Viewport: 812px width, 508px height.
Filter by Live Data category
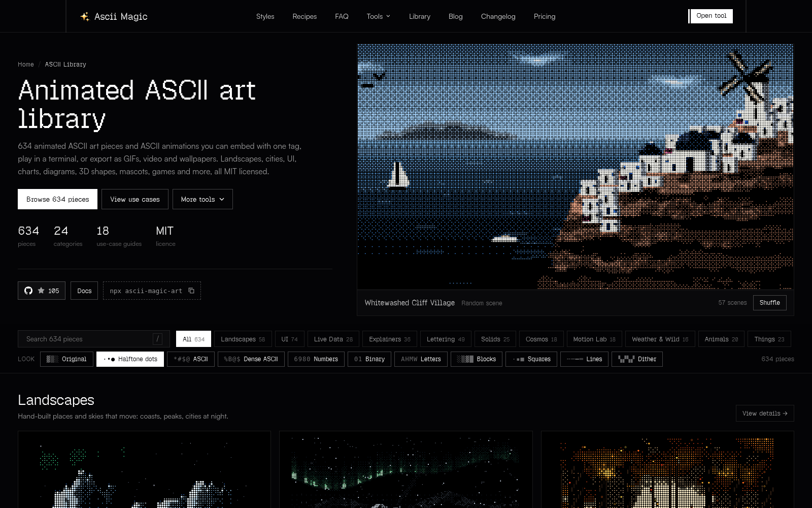[333, 339]
